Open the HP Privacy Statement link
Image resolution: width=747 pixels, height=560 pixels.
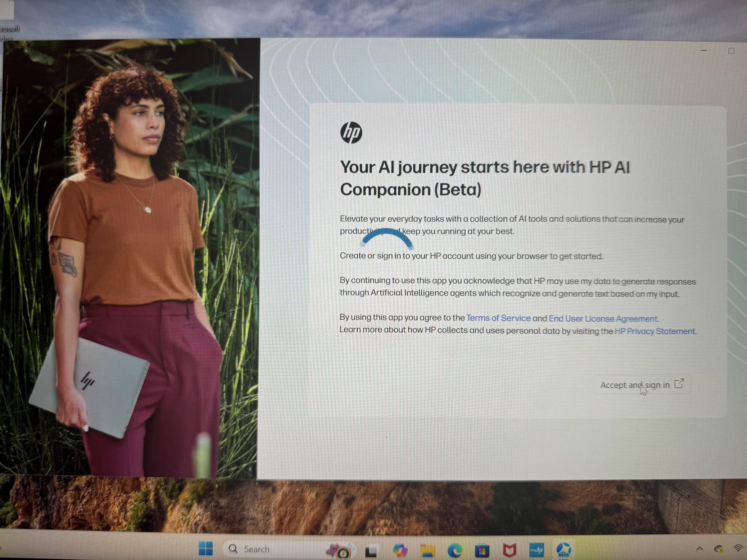click(655, 331)
